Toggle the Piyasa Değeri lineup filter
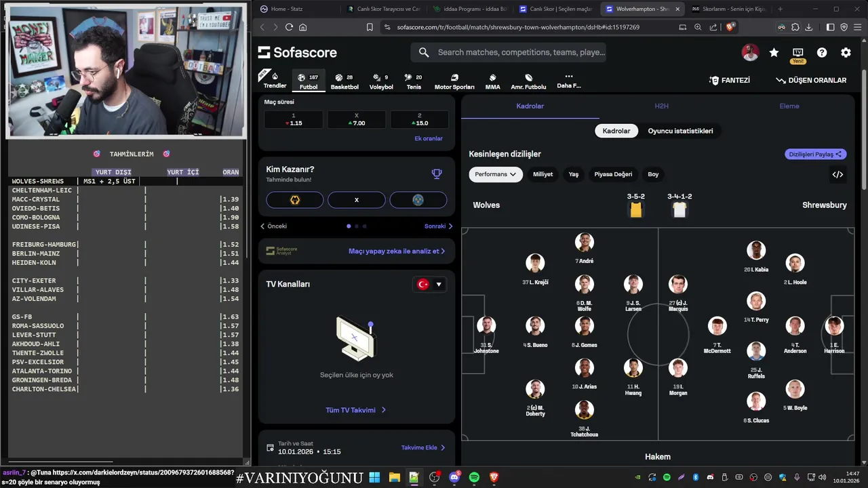Screen dimensions: 868x488 613,174
